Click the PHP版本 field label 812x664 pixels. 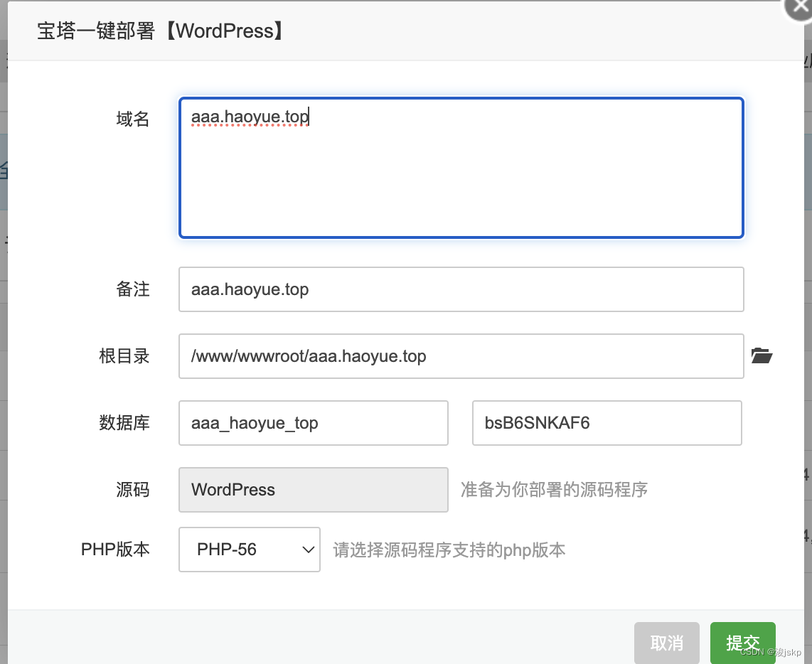[115, 549]
